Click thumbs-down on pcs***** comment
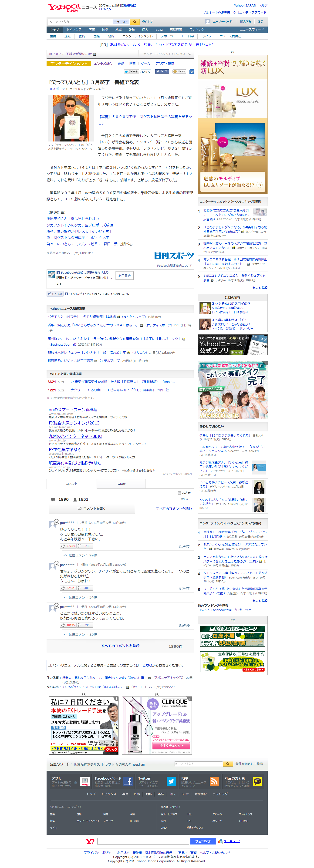The height and width of the screenshot is (868, 314). (84, 625)
